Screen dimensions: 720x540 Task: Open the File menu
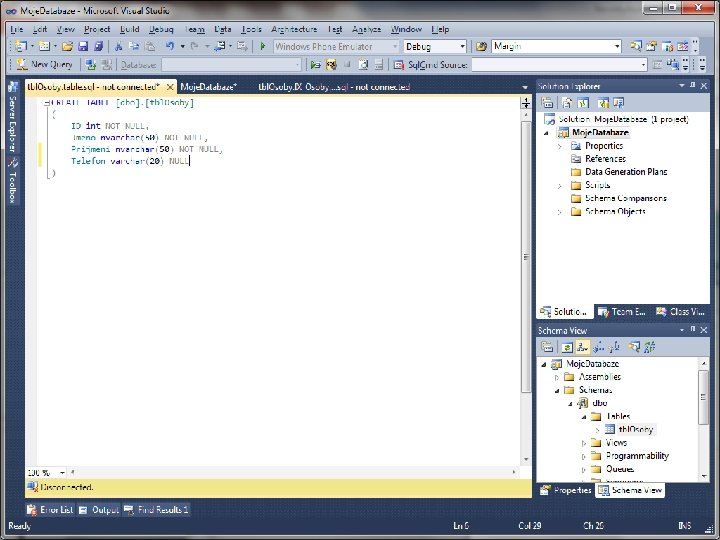click(x=17, y=29)
